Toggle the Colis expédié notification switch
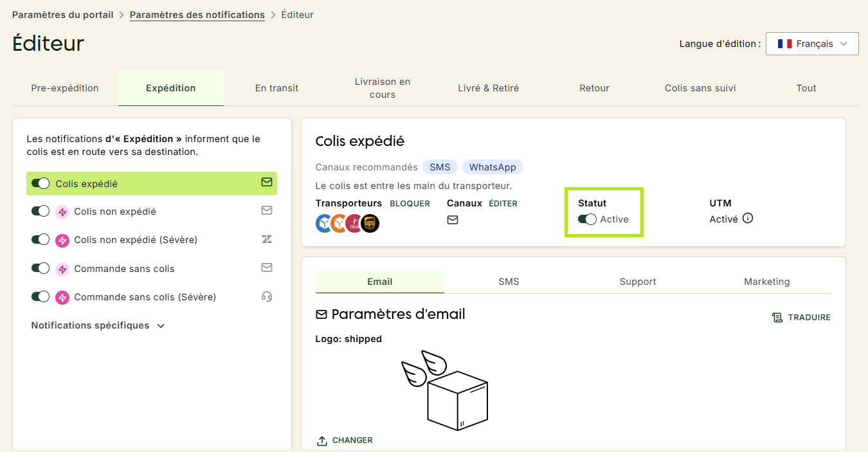The image size is (868, 452). click(x=41, y=183)
